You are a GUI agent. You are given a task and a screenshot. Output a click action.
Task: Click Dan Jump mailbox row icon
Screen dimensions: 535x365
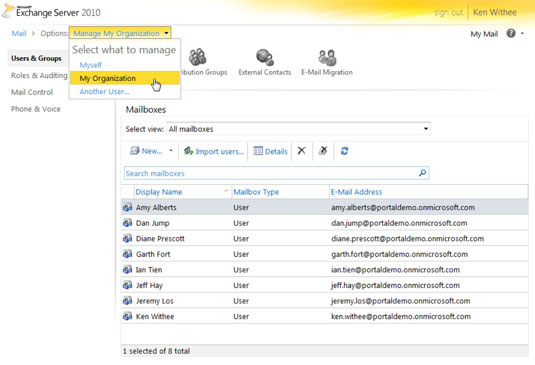point(127,223)
